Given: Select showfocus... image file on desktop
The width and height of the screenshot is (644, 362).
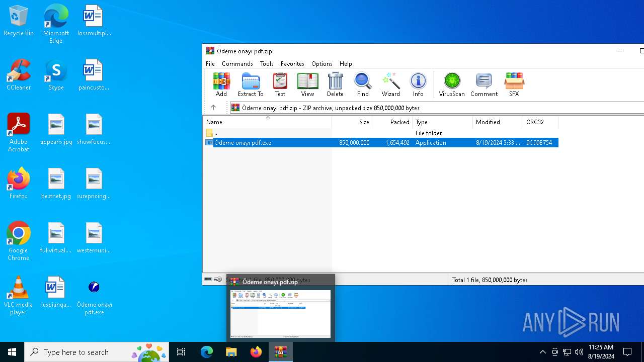Looking at the screenshot, I should tap(94, 130).
